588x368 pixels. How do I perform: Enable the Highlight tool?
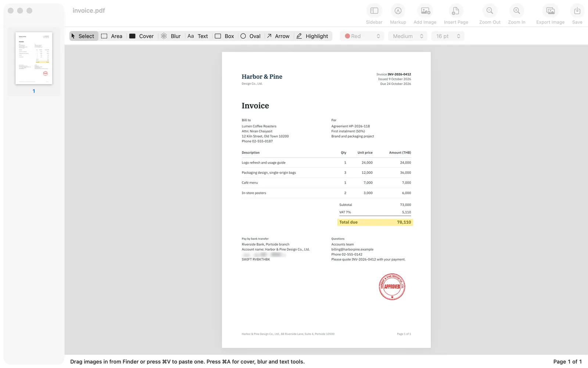click(312, 36)
